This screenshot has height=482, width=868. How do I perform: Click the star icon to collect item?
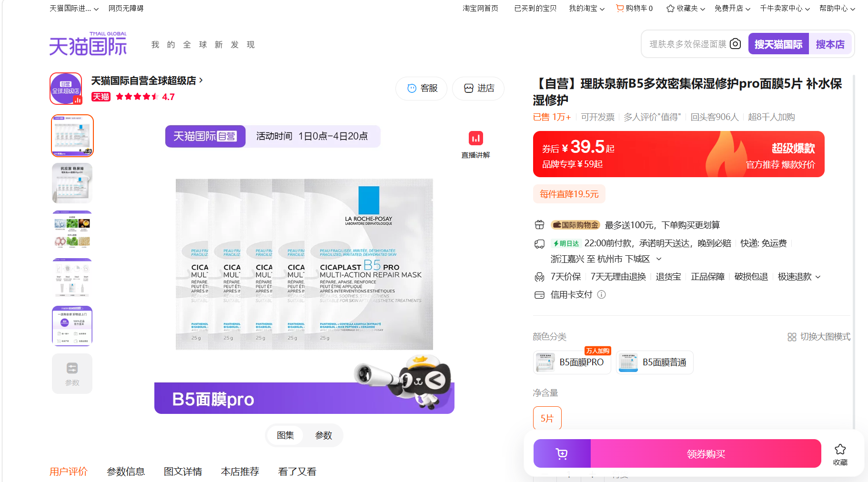click(840, 449)
